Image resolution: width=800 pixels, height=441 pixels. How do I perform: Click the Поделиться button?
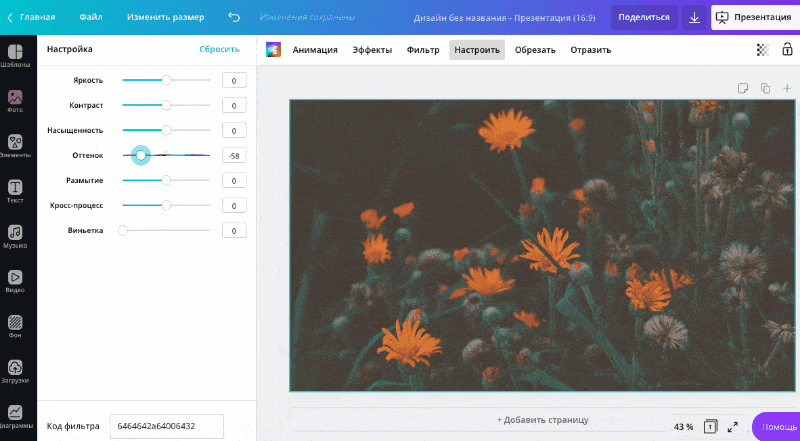(x=644, y=17)
